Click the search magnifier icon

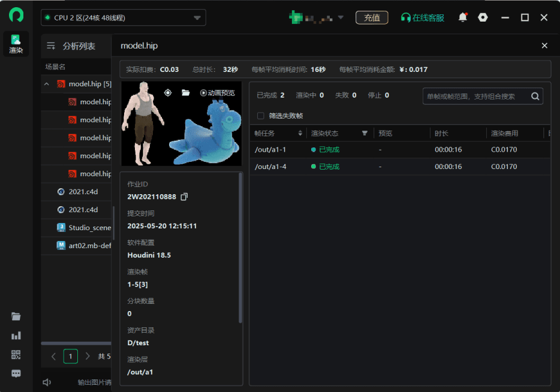[535, 97]
